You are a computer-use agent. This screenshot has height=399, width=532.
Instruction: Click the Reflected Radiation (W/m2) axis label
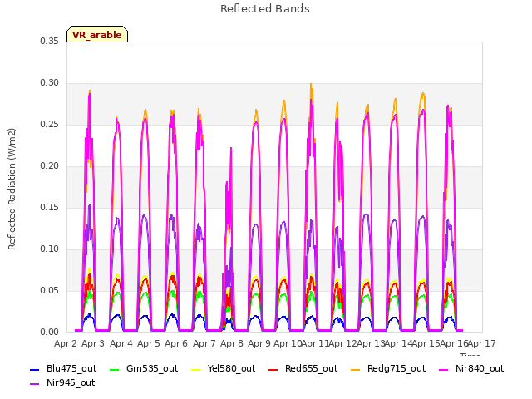pos(12,189)
